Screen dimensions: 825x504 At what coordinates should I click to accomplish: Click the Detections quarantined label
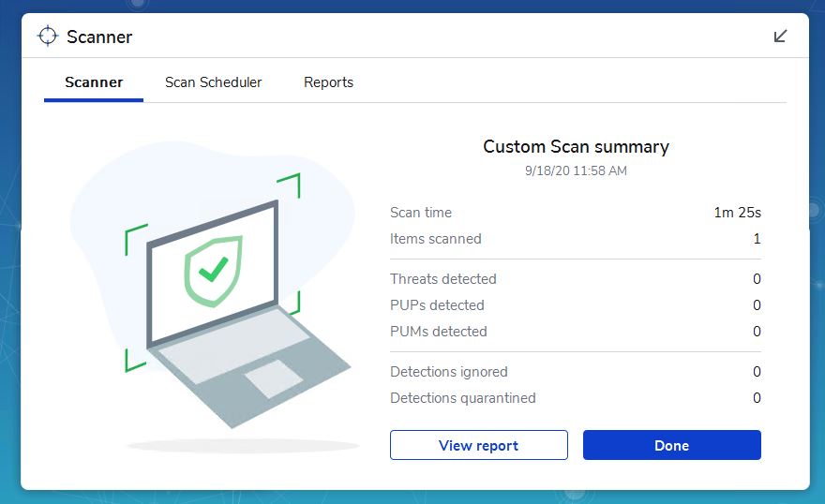(x=463, y=398)
